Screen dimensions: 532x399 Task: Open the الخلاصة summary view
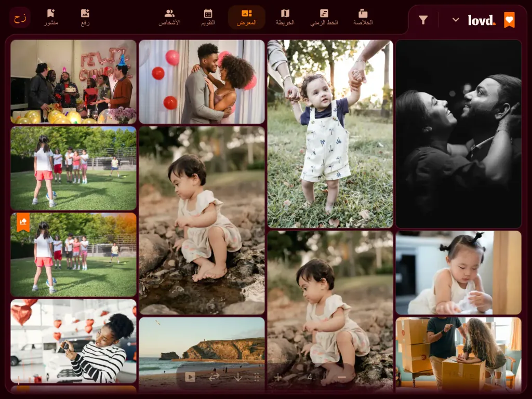pyautogui.click(x=363, y=17)
